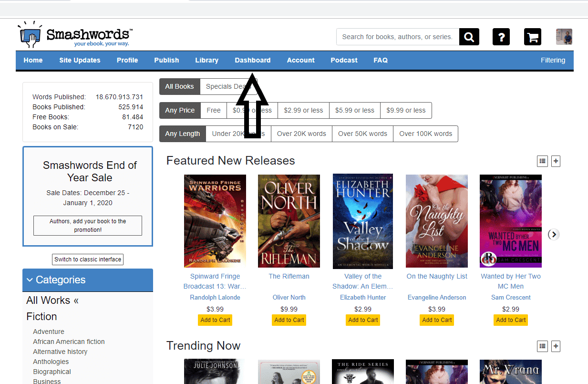Open Site Updates in the navigation bar
588x384 pixels.
click(80, 60)
